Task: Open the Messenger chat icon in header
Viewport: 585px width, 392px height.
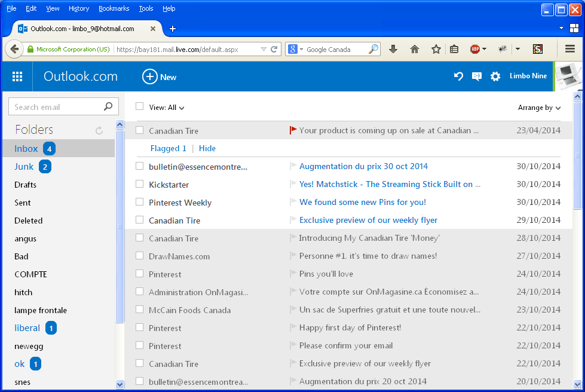Action: pyautogui.click(x=476, y=76)
